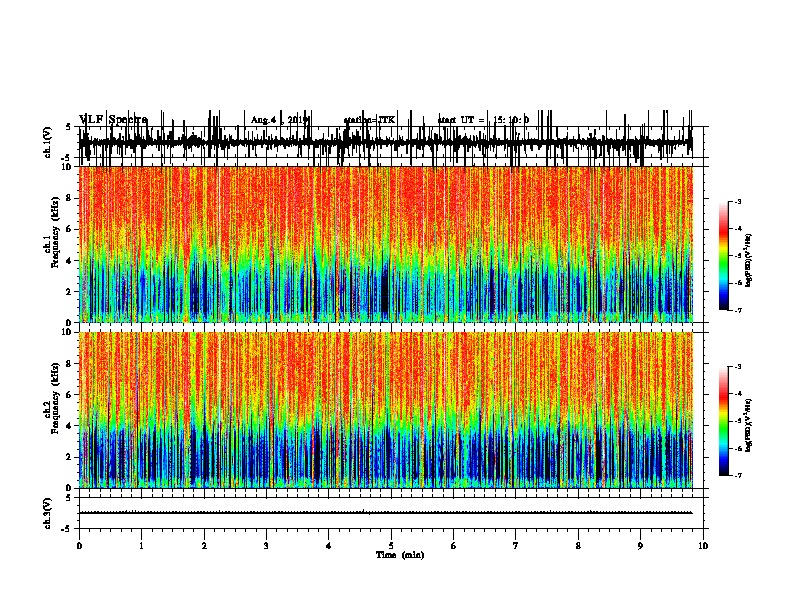Click the "5" tick on ch.3(V) axis
The height and width of the screenshot is (612, 792).
[70, 498]
